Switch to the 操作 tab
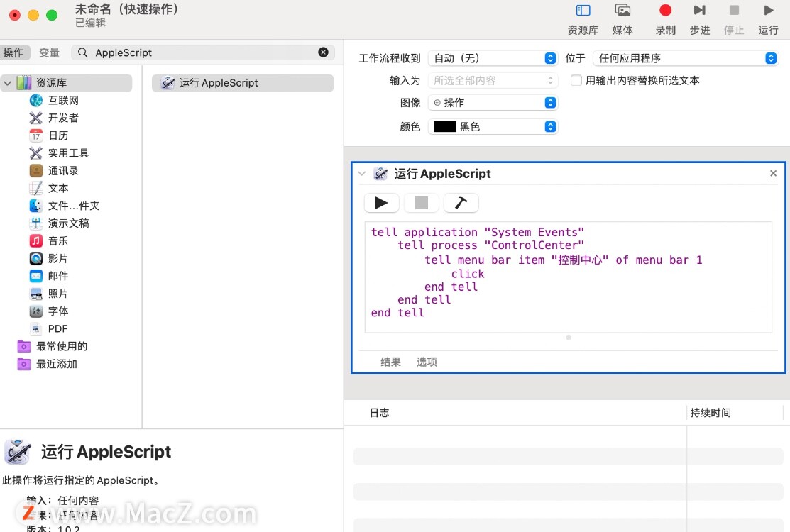 [13, 52]
